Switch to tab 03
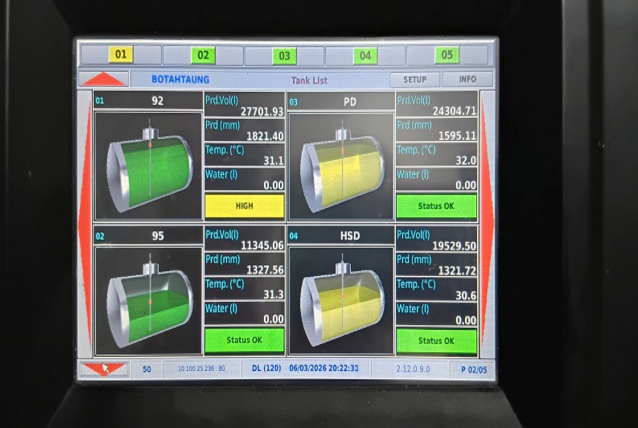This screenshot has height=428, width=638. (284, 55)
